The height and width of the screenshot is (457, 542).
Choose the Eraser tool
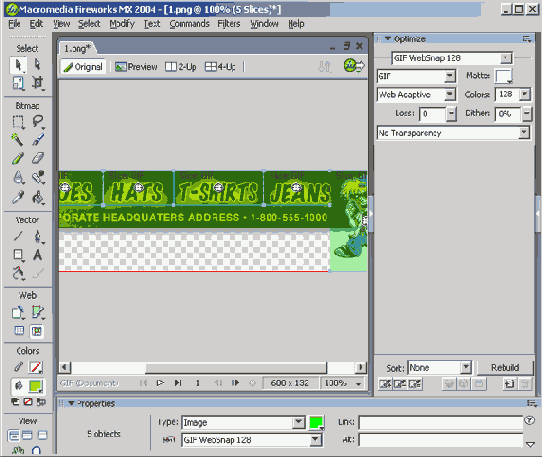pos(38,159)
